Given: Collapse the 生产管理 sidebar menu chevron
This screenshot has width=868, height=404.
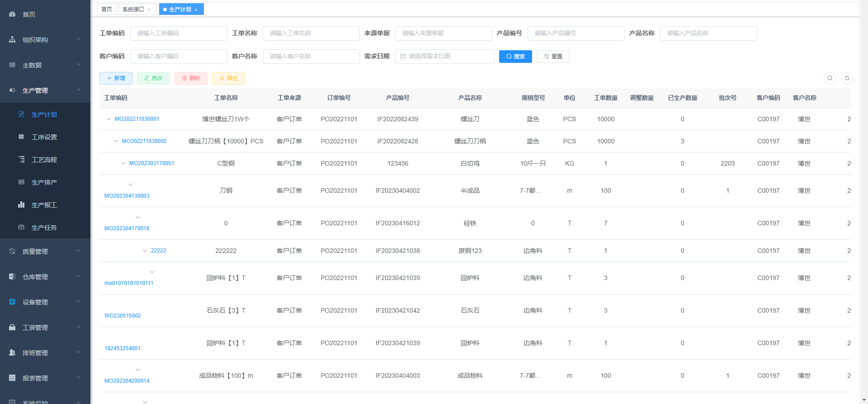Looking at the screenshot, I should coord(79,90).
